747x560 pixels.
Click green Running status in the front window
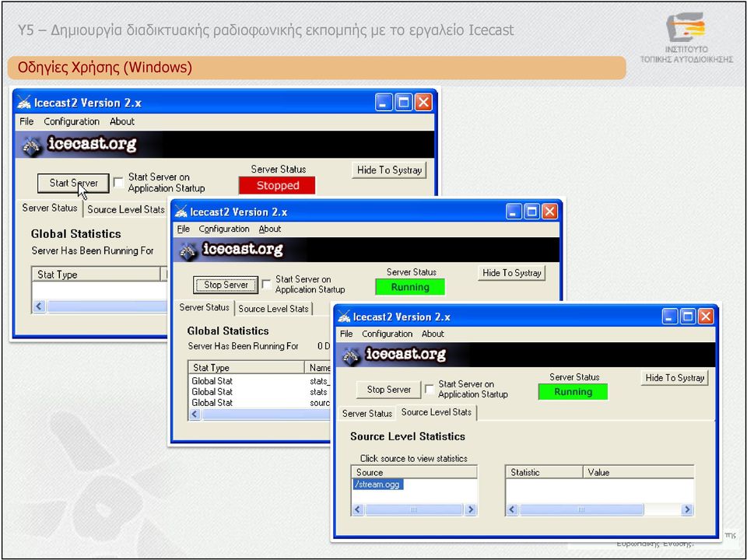573,392
